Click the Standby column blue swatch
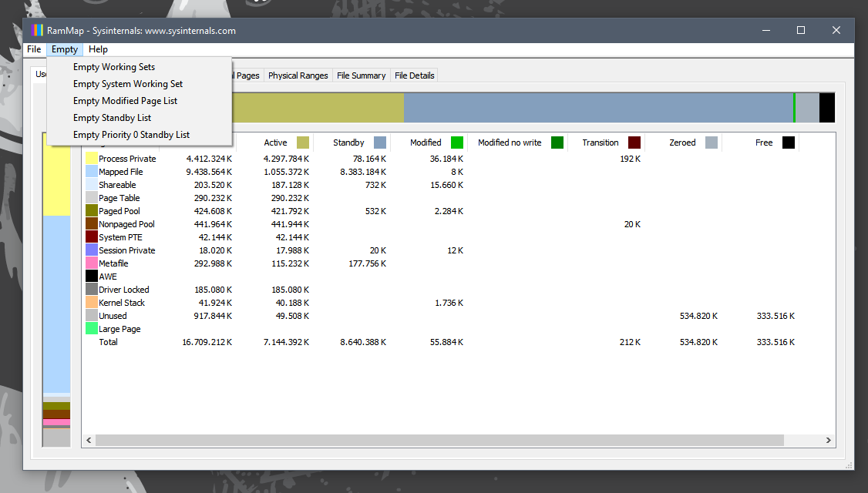 pyautogui.click(x=380, y=143)
